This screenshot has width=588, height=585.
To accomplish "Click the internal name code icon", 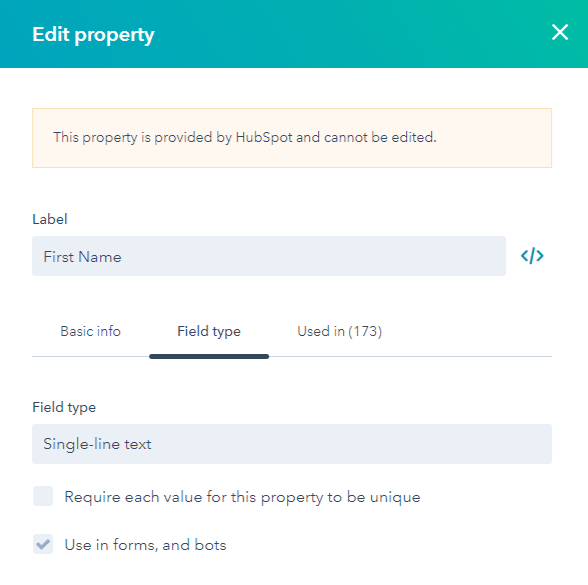I will [x=532, y=256].
